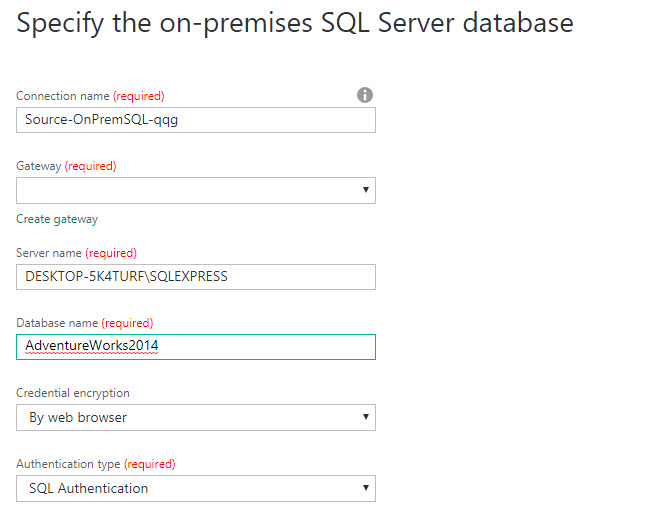
Task: Click the Create gateway link
Action: pyautogui.click(x=57, y=219)
